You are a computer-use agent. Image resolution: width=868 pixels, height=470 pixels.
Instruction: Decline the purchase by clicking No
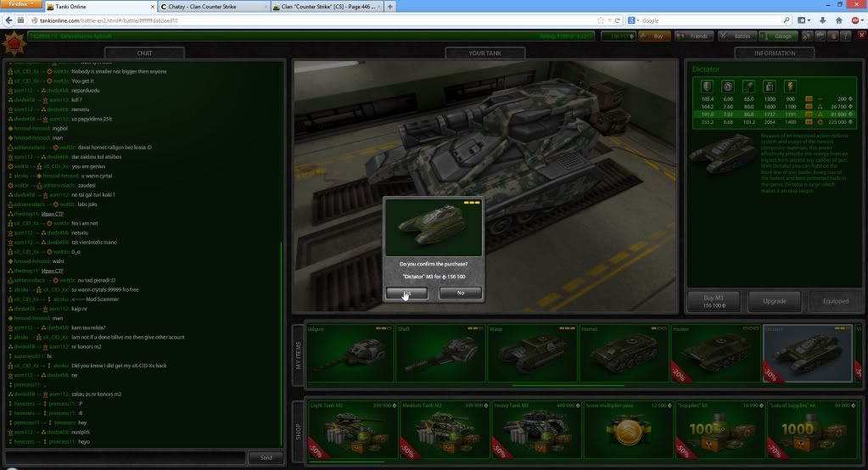pos(460,293)
